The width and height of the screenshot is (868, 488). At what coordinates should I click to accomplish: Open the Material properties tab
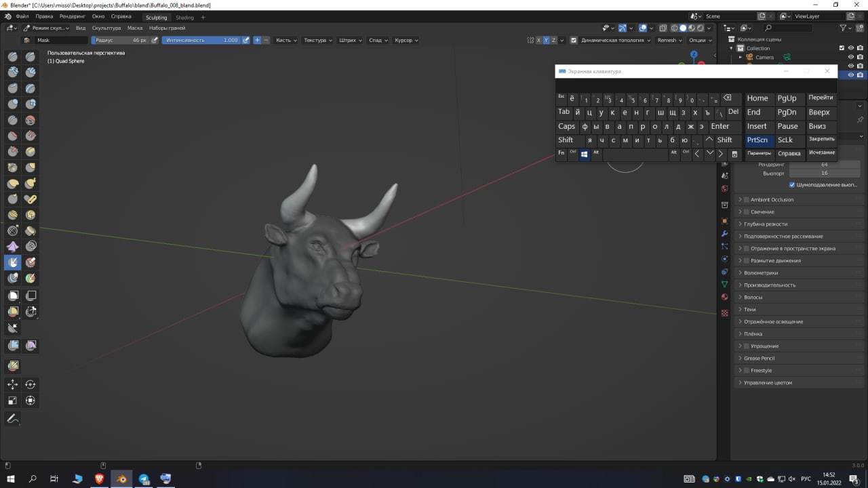[724, 297]
